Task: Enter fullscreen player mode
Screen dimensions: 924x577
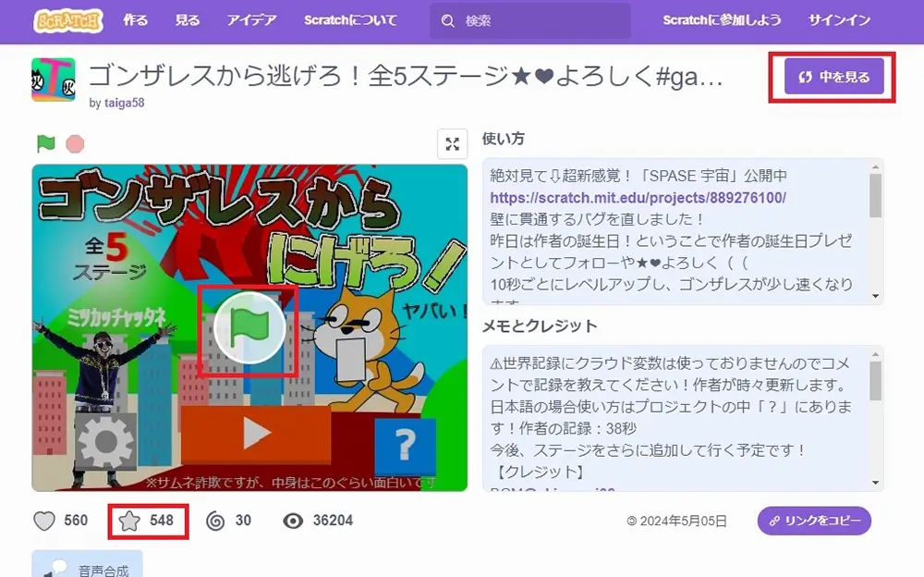Action: [x=453, y=144]
